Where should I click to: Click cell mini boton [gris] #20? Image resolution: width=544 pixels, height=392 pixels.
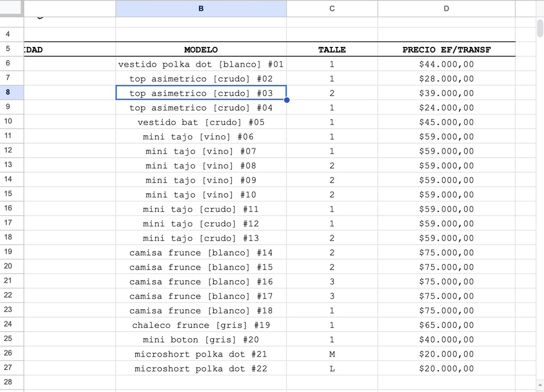[x=201, y=339]
